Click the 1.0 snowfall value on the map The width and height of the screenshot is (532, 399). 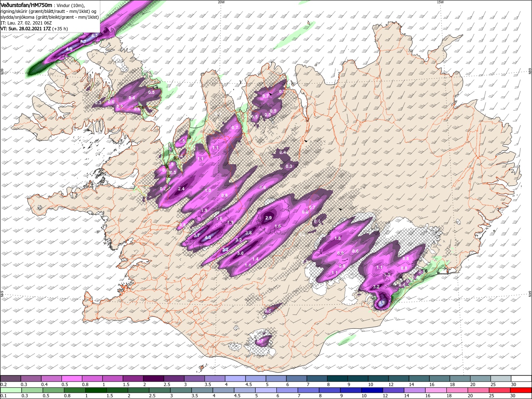click(x=208, y=190)
